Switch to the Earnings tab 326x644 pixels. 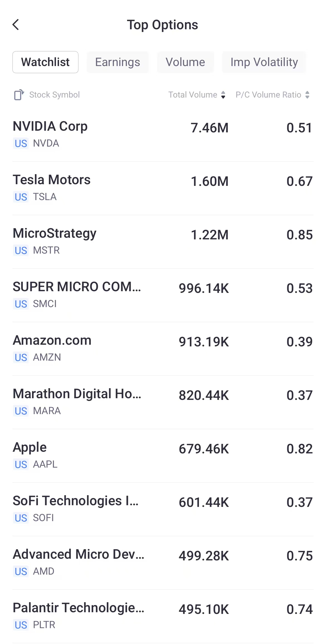118,62
